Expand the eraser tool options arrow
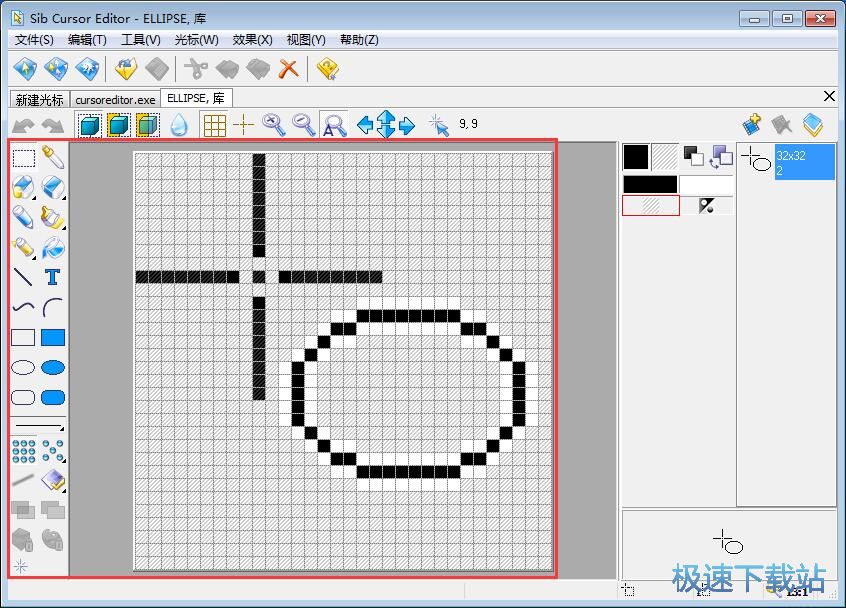The image size is (846, 608). click(x=63, y=197)
